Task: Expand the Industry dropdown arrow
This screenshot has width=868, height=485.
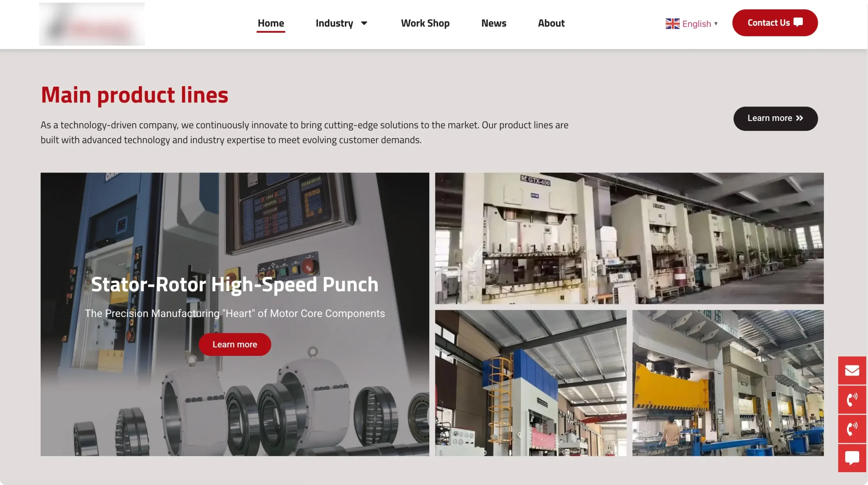Action: coord(364,23)
